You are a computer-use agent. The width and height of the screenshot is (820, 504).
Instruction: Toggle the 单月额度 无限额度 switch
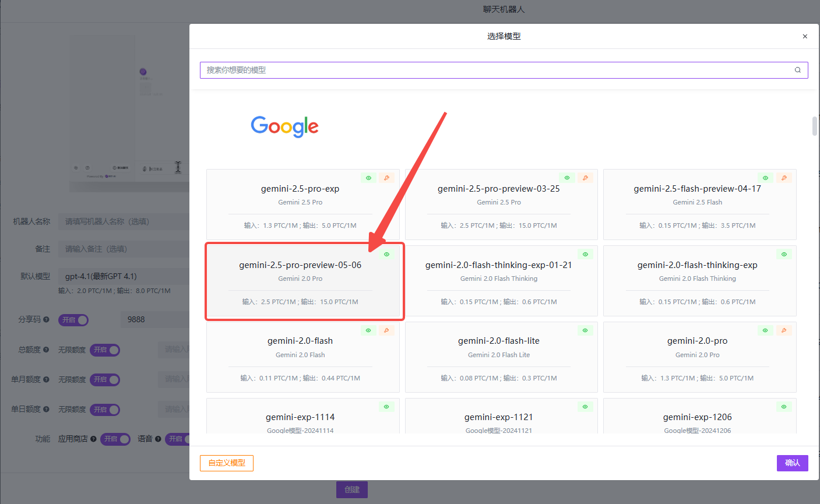coord(105,379)
